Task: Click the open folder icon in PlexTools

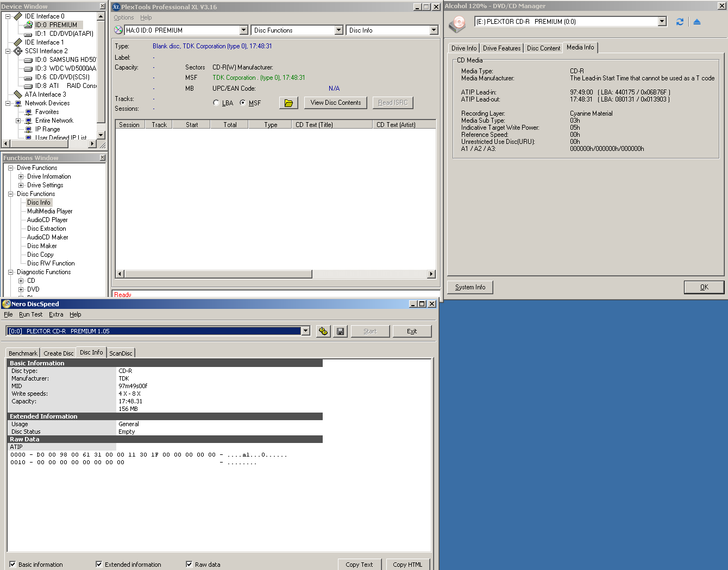Action: click(x=288, y=103)
